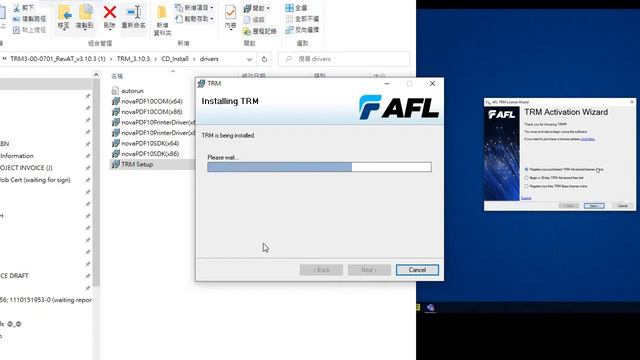Click the pin icon beside Information
640x360 pixels.
tap(88, 156)
